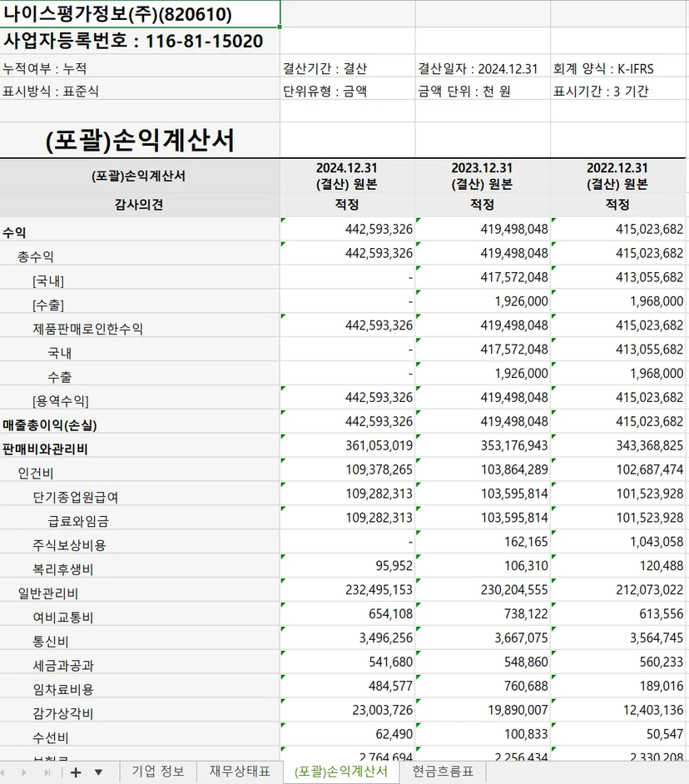
Task: Select the 2023 임차료비용 value 760,688
Action: pyautogui.click(x=483, y=686)
